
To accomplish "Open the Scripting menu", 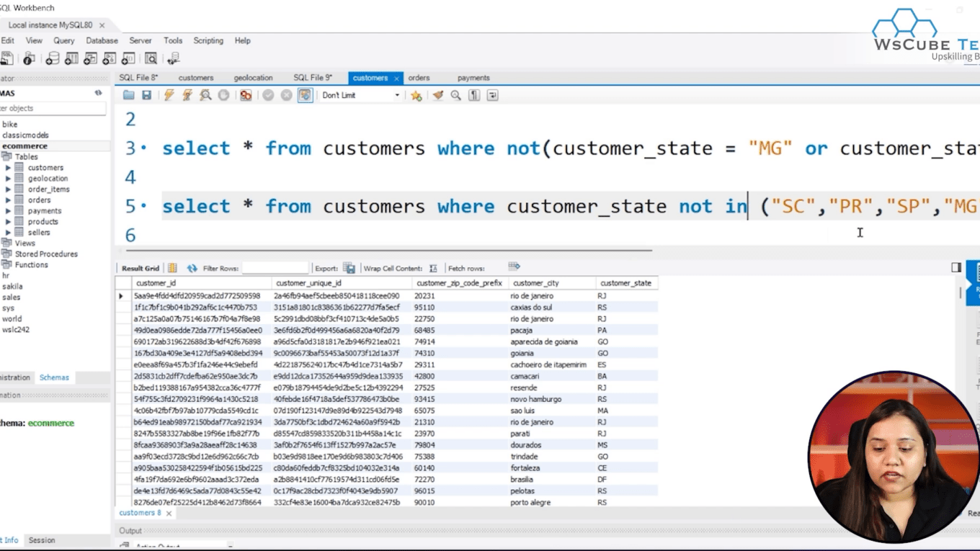I will pyautogui.click(x=208, y=41).
